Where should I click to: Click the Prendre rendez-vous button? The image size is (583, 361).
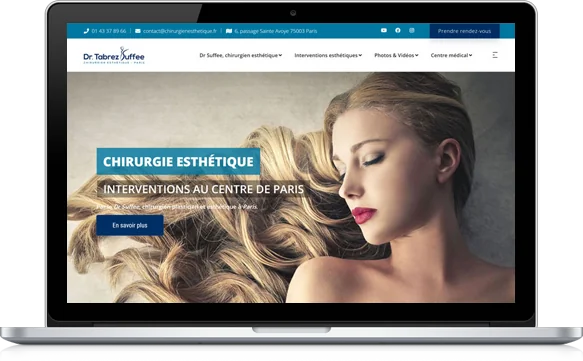point(464,31)
